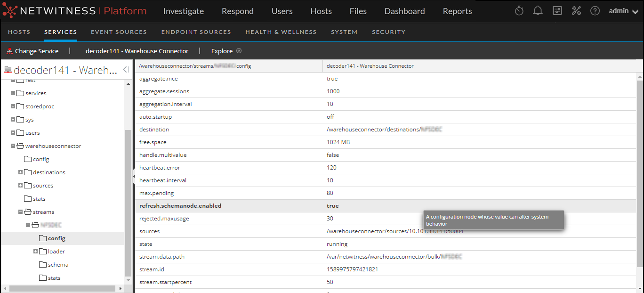This screenshot has height=293, width=644.
Task: Open the notifications bell icon
Action: 538,11
